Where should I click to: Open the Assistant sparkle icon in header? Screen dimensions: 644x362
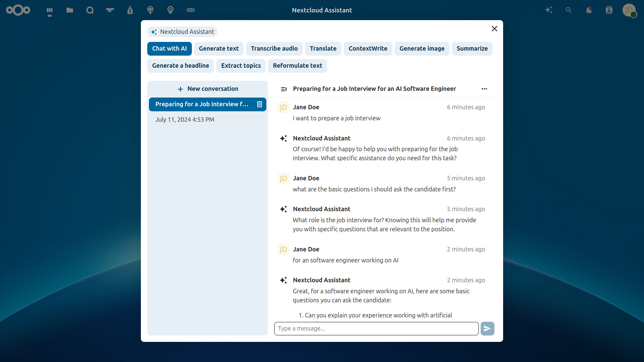point(549,10)
